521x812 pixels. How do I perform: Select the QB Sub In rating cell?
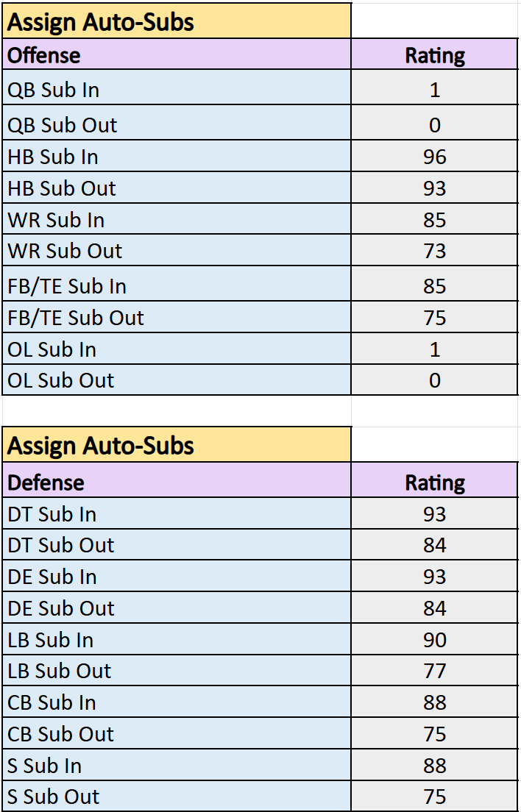click(434, 90)
